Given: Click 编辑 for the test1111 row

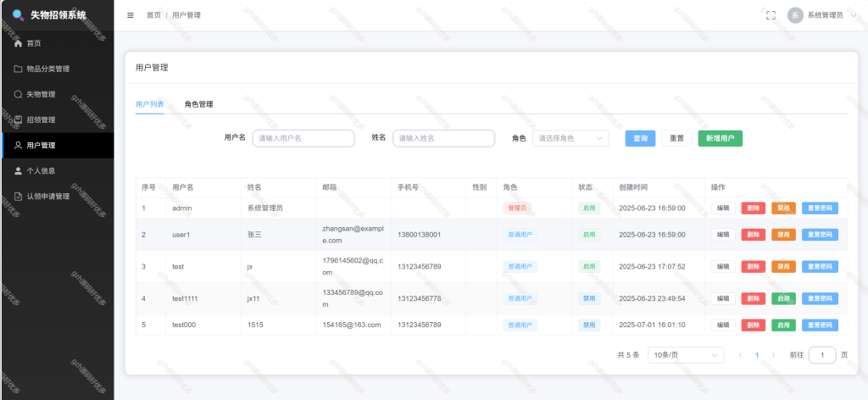Looking at the screenshot, I should 723,299.
